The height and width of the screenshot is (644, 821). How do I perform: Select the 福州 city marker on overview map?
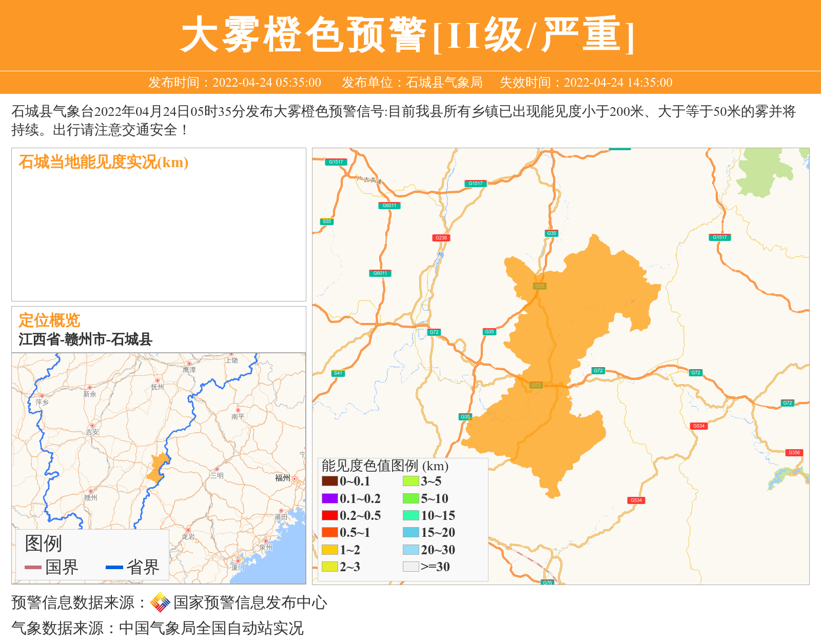pyautogui.click(x=295, y=479)
